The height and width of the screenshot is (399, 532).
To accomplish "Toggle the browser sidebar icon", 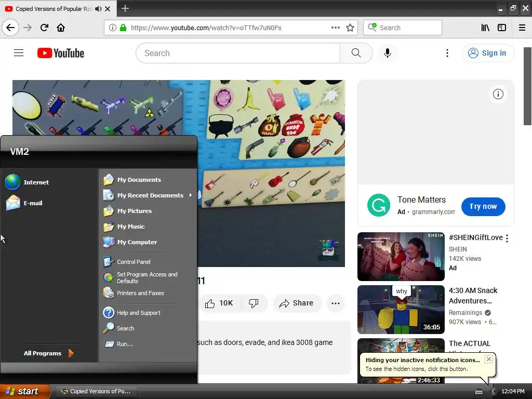I will pyautogui.click(x=502, y=28).
